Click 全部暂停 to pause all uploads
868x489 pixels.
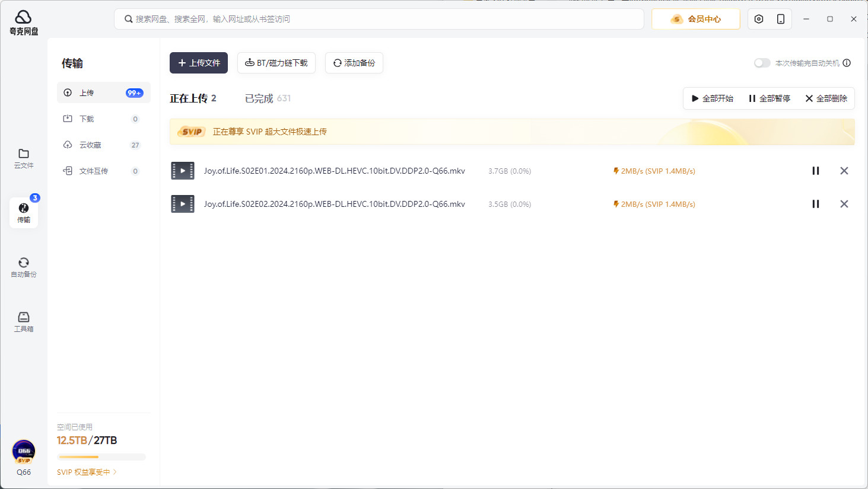(x=770, y=98)
